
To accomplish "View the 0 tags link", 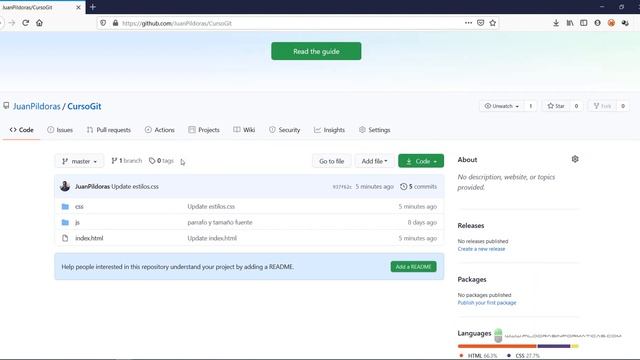I will pos(161,161).
